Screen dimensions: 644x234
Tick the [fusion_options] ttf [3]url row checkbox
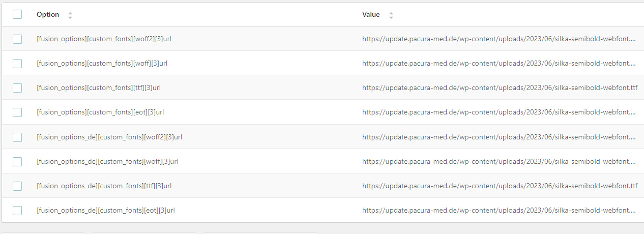point(17,87)
